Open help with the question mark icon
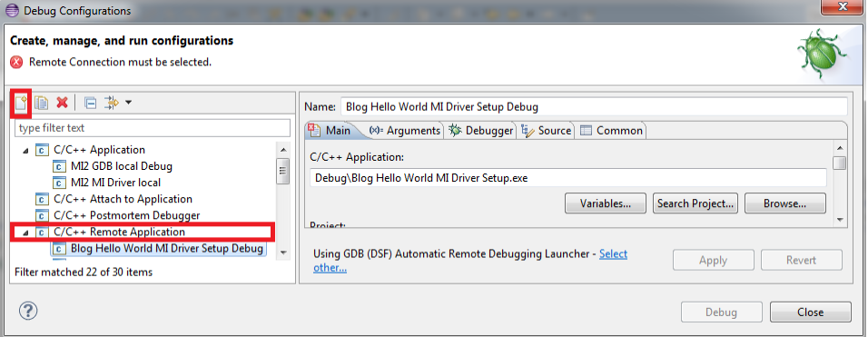868x337 pixels. click(x=27, y=311)
